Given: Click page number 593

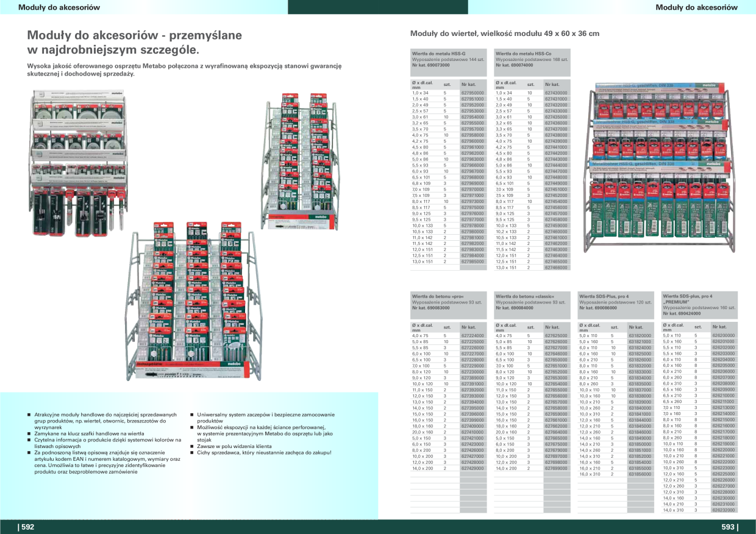Looking at the screenshot, I should (729, 527).
